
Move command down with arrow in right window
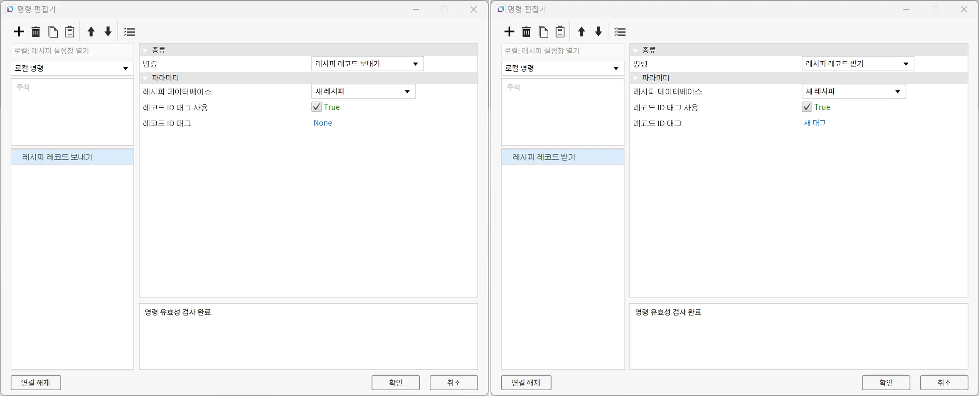[598, 32]
